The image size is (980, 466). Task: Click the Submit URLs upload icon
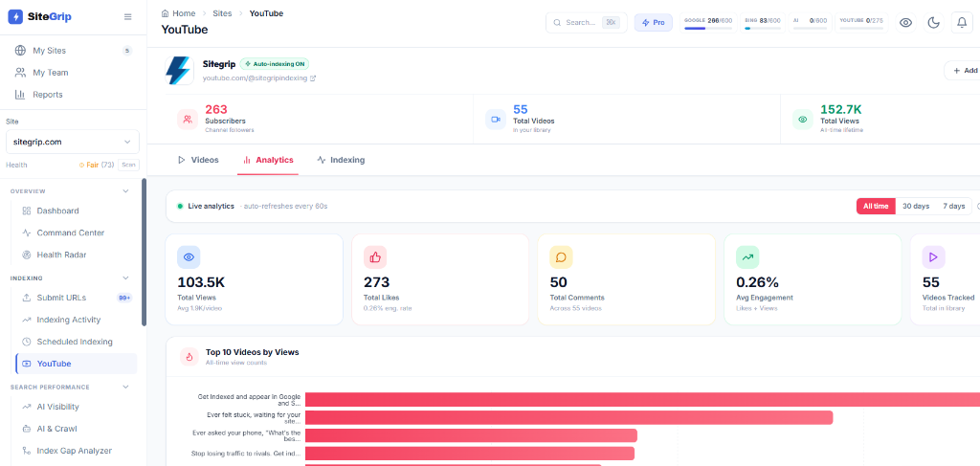click(26, 298)
